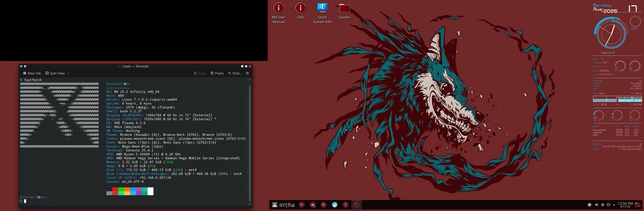Viewport: 644px width, 211px height.
Task: Open the clock showing 12:34 PM
Action: click(x=625, y=205)
